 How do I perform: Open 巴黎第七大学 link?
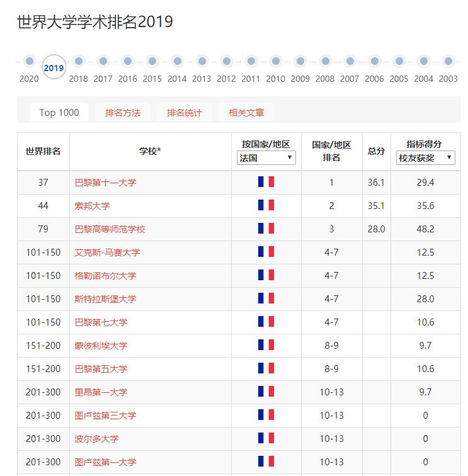pyautogui.click(x=101, y=322)
